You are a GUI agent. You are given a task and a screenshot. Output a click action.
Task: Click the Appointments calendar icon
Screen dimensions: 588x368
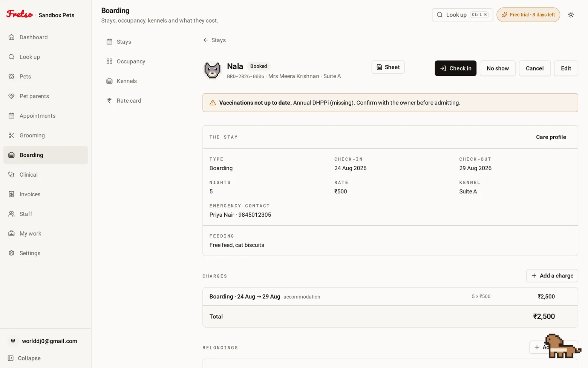(12, 116)
